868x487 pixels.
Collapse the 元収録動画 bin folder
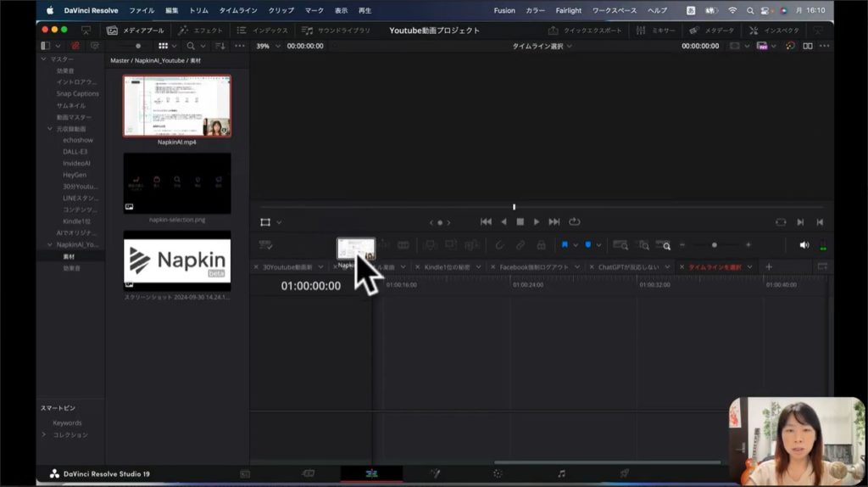[50, 129]
